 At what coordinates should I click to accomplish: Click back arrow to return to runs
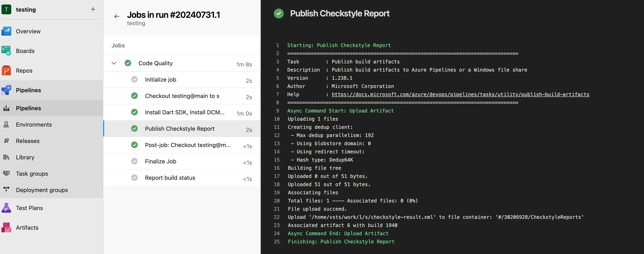tap(117, 15)
